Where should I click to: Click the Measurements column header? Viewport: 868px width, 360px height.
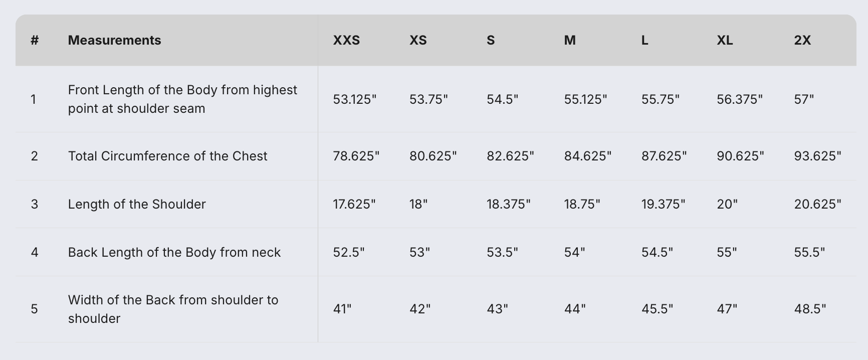pyautogui.click(x=114, y=40)
